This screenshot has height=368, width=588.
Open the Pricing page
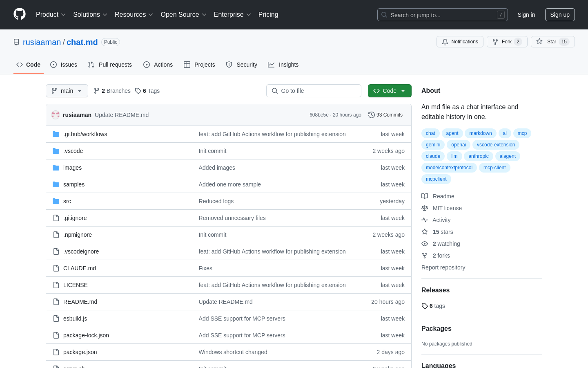pyautogui.click(x=268, y=14)
